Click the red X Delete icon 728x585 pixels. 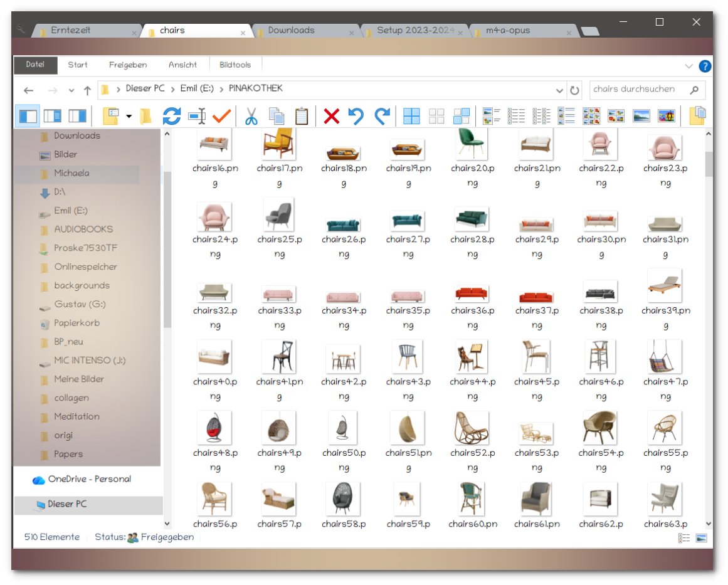pyautogui.click(x=332, y=116)
